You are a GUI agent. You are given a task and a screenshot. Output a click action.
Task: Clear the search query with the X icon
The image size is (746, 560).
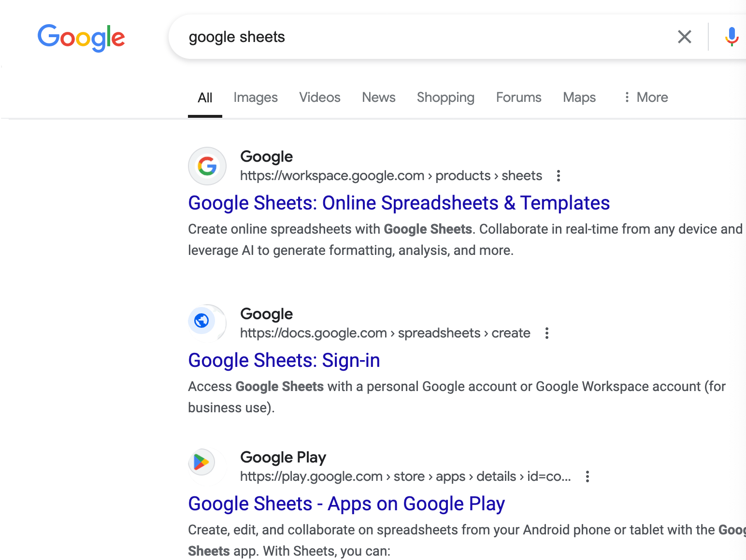685,37
